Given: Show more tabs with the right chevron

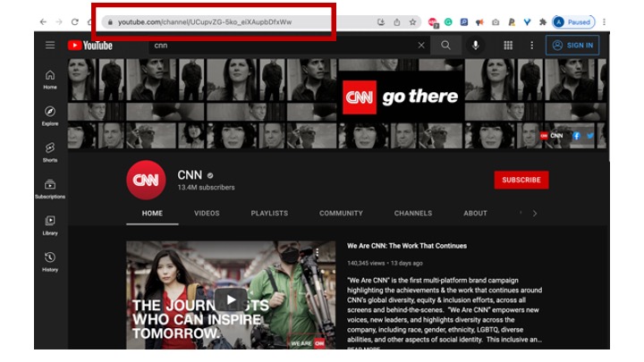Looking at the screenshot, I should 535,214.
